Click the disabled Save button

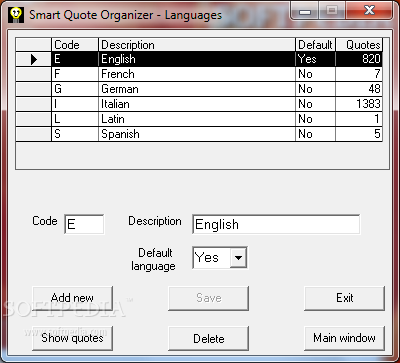coord(208,298)
